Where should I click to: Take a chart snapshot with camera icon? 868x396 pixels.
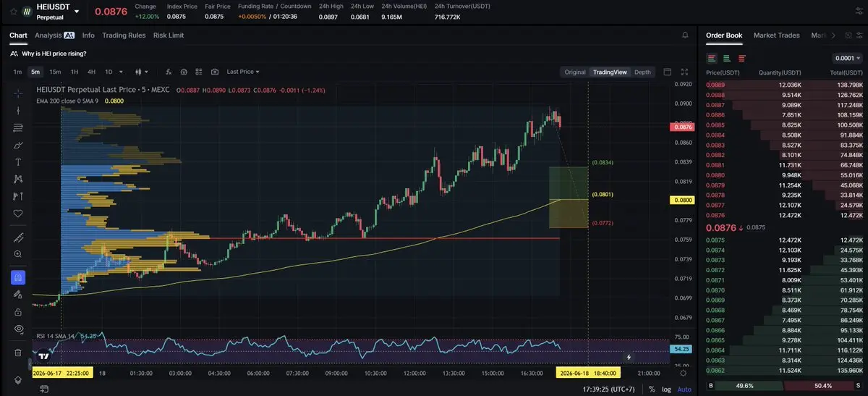215,72
